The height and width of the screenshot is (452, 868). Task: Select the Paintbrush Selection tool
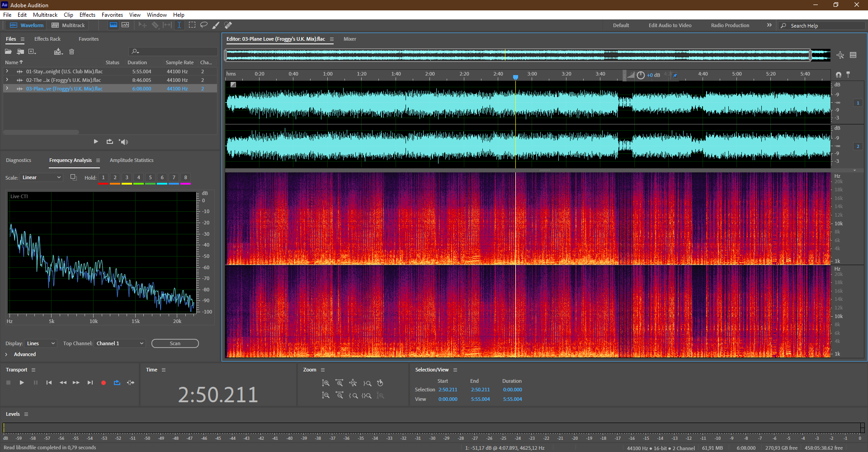(x=216, y=25)
